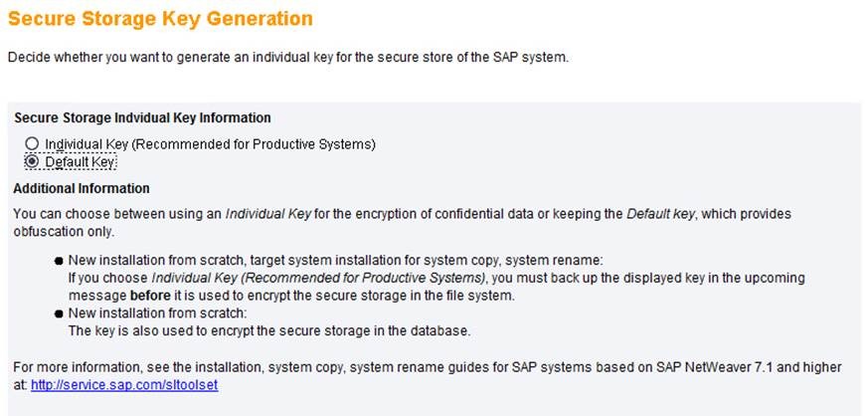Screen dimensions: 868x416
Task: Select the Individual Key radio button
Action: click(x=32, y=144)
